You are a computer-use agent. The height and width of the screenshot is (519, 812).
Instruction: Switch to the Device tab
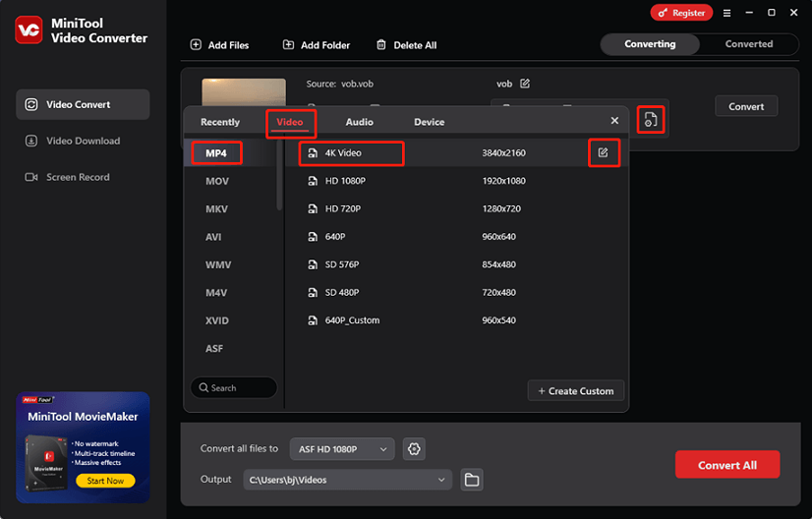(x=430, y=122)
